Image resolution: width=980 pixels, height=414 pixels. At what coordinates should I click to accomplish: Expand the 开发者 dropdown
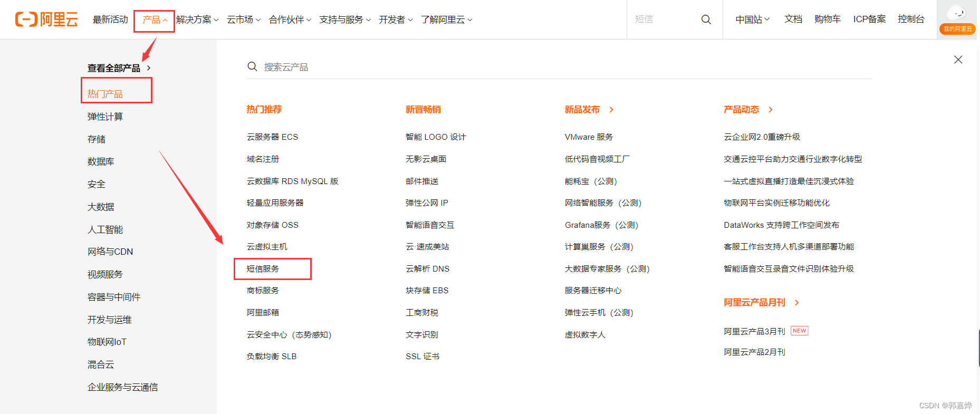click(396, 20)
